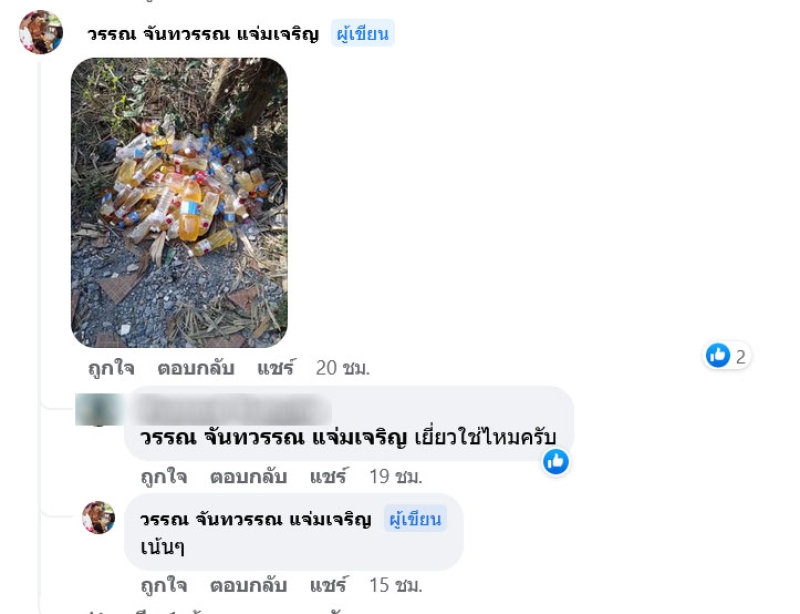Open the 20 ชม. timestamp link
800x614 pixels.
tap(342, 368)
